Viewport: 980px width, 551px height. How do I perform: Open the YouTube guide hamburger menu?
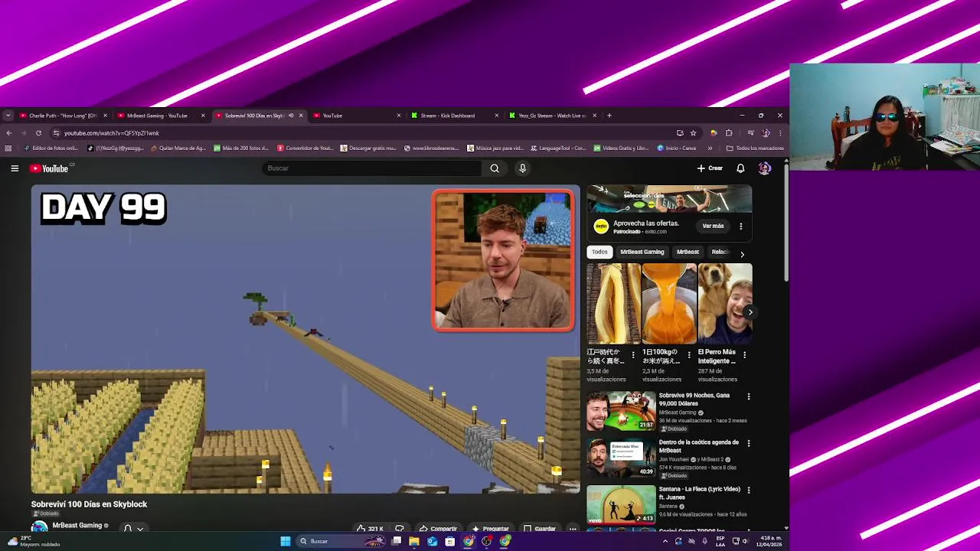pos(15,168)
